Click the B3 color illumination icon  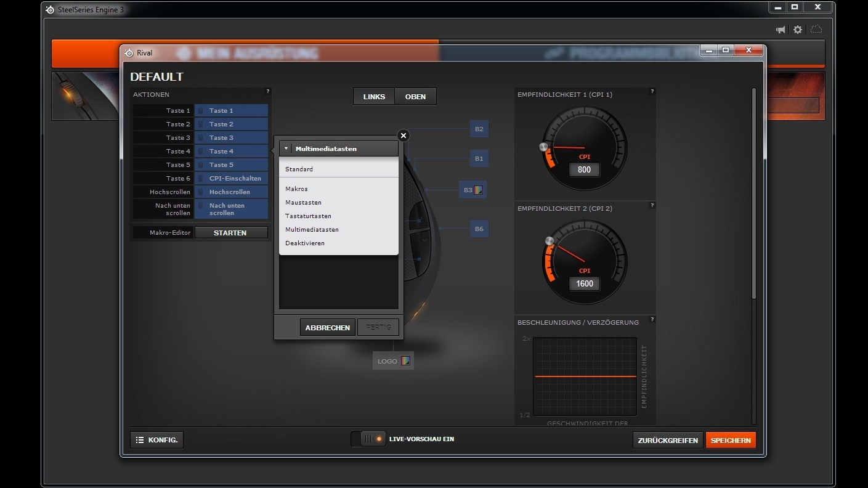[x=478, y=190]
